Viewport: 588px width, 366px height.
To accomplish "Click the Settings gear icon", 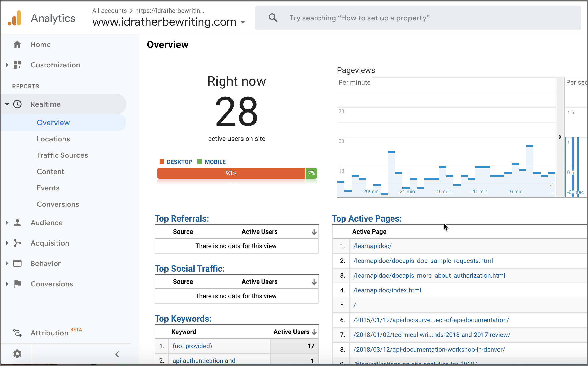I will (17, 354).
